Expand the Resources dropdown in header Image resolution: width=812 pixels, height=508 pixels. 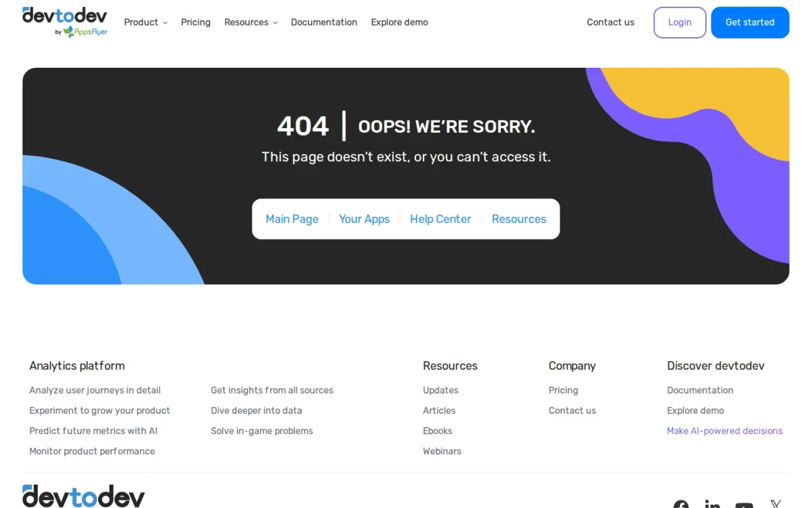coord(251,22)
